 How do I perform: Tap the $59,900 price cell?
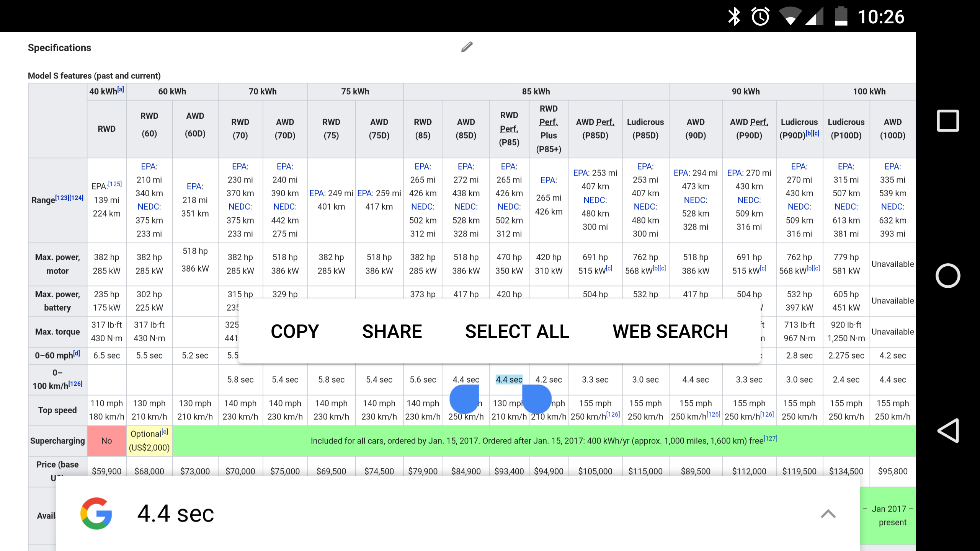(x=107, y=471)
